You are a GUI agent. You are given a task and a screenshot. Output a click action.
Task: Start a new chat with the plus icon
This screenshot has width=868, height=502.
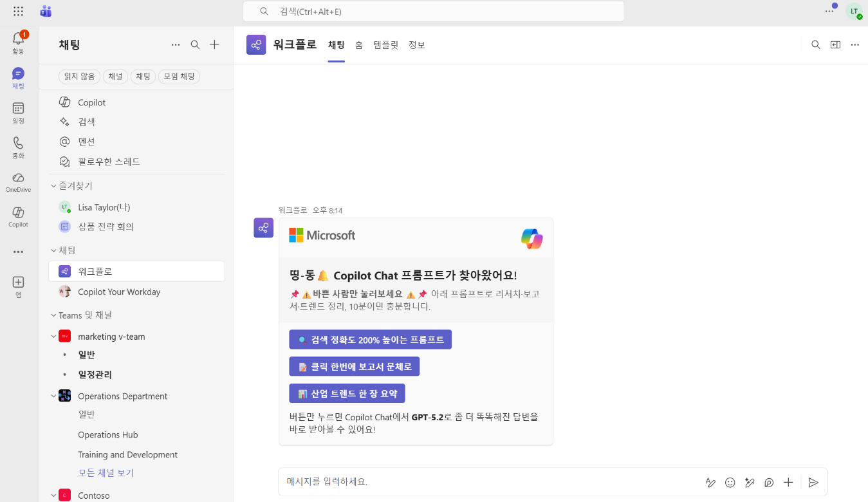214,44
